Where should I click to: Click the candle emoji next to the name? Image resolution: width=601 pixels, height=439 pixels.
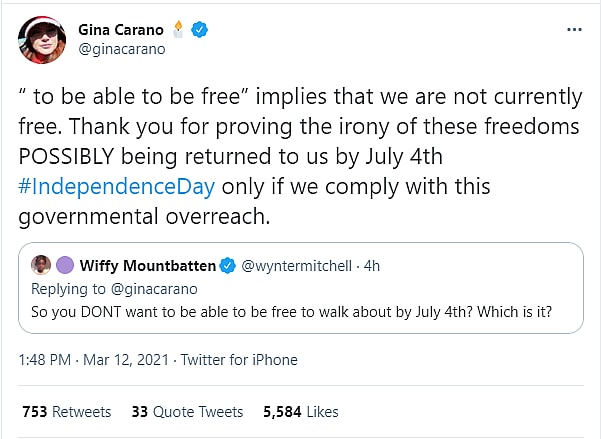180,29
